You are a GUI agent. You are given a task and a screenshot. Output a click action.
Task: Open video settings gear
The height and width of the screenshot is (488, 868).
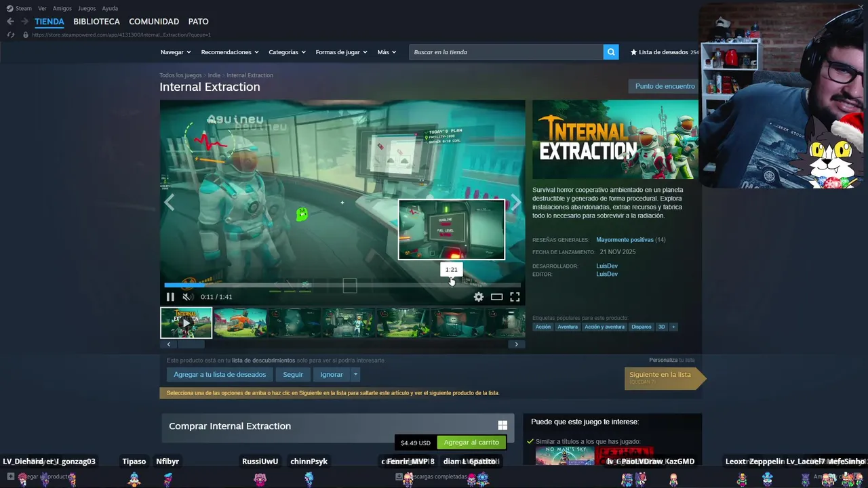point(479,297)
